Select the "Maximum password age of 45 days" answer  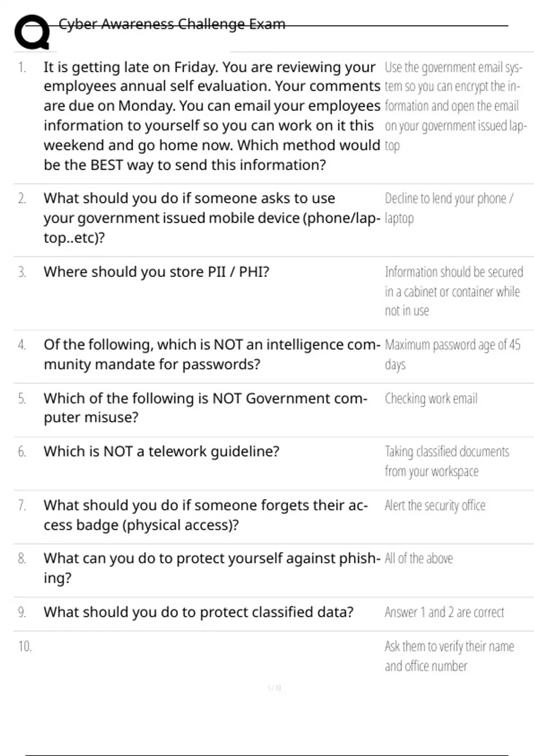452,354
